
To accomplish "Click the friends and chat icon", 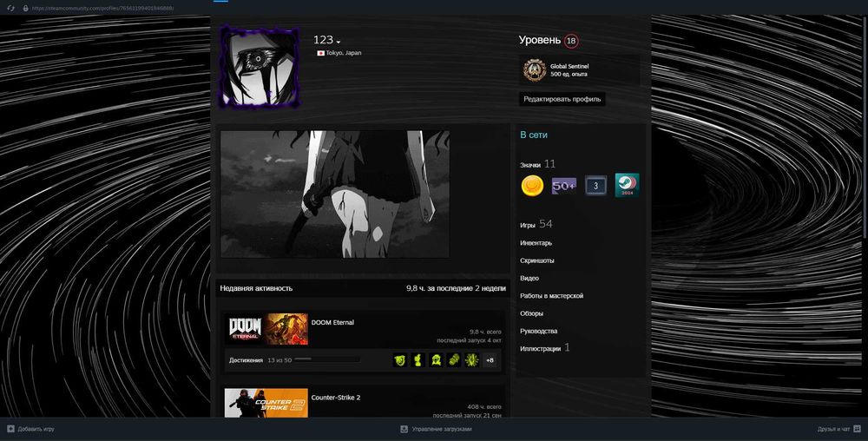I will (x=857, y=429).
